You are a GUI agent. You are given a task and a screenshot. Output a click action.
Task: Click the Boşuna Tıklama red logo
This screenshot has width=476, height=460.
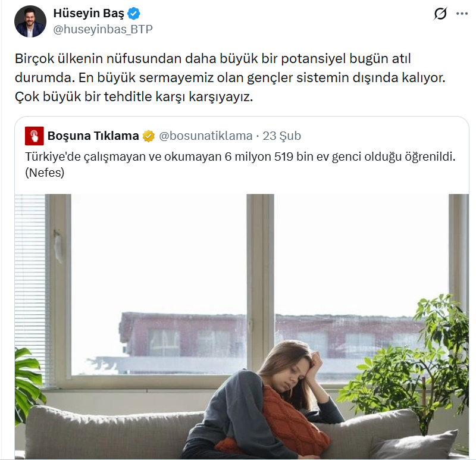click(35, 136)
